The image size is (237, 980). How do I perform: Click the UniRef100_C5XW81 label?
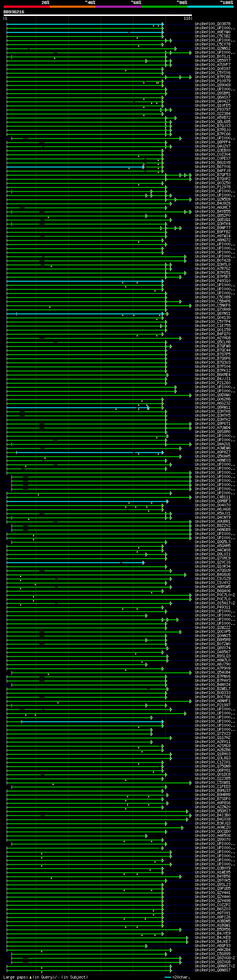[213, 783]
